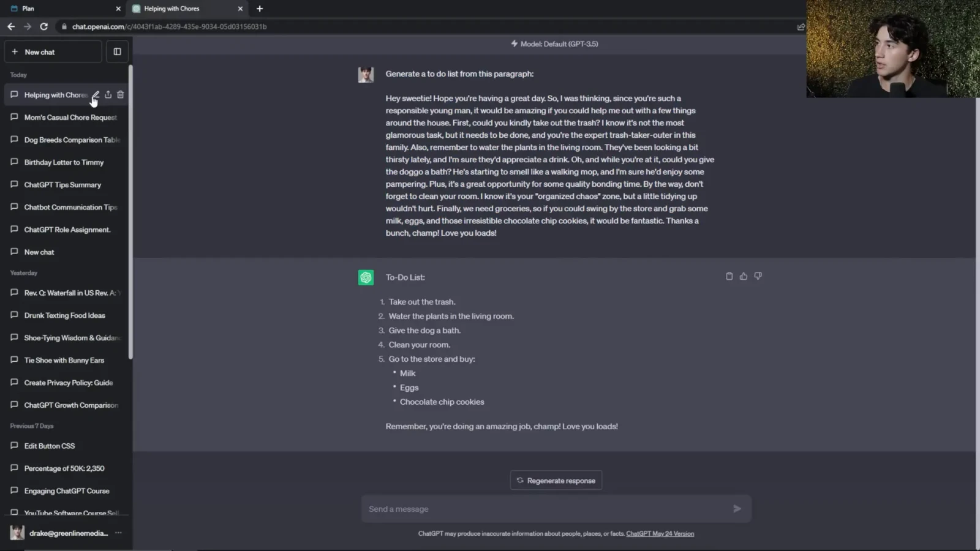Collapse the sidebar with the panel icon

pos(117,52)
